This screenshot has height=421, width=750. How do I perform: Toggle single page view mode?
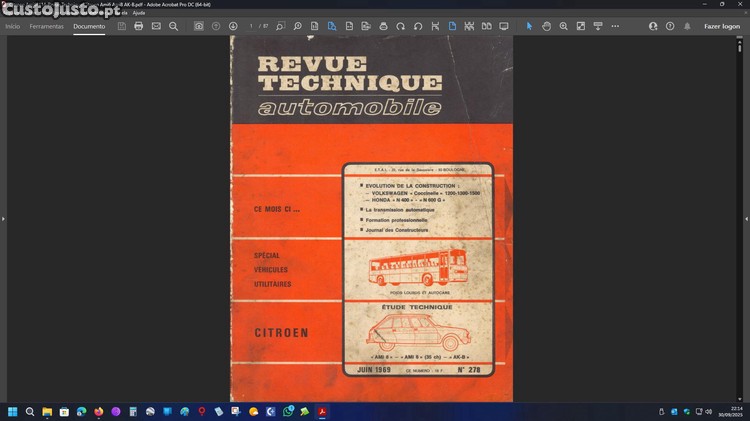(452, 26)
